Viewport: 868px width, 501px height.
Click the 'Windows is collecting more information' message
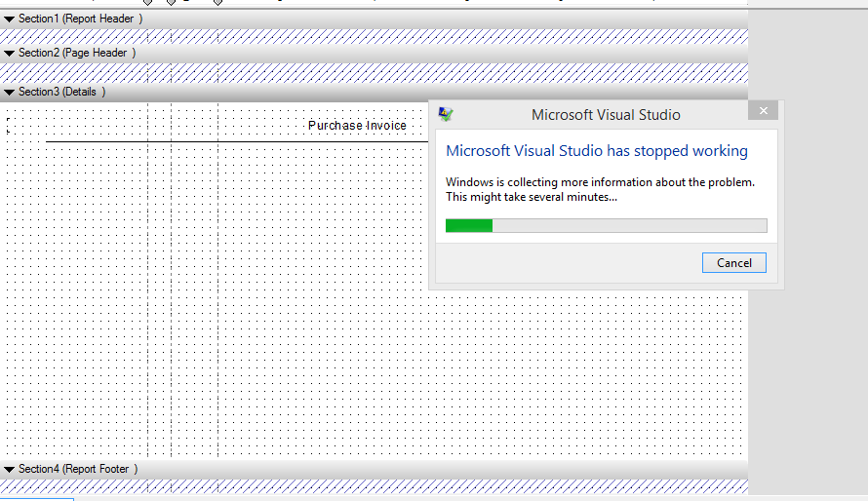[x=600, y=190]
